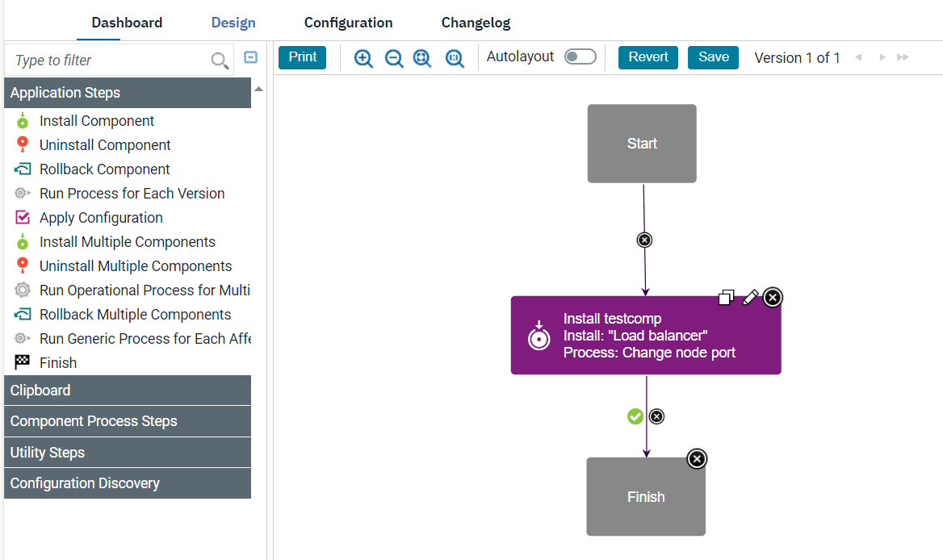Edit the Install testcomp step with pencil icon

(x=750, y=297)
